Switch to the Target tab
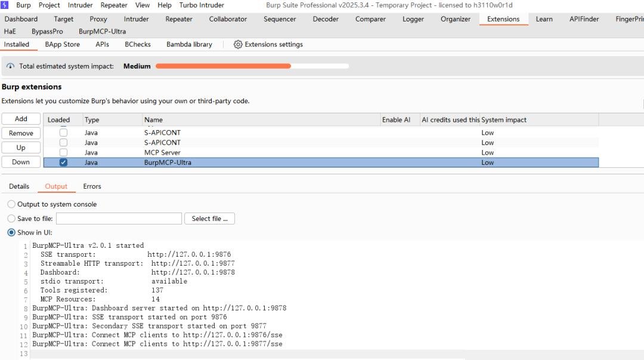This screenshot has width=644, height=360. (64, 19)
